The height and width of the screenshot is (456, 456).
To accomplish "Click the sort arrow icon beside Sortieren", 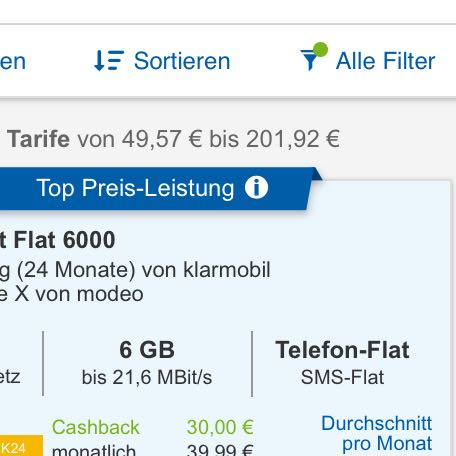I will coord(109,60).
